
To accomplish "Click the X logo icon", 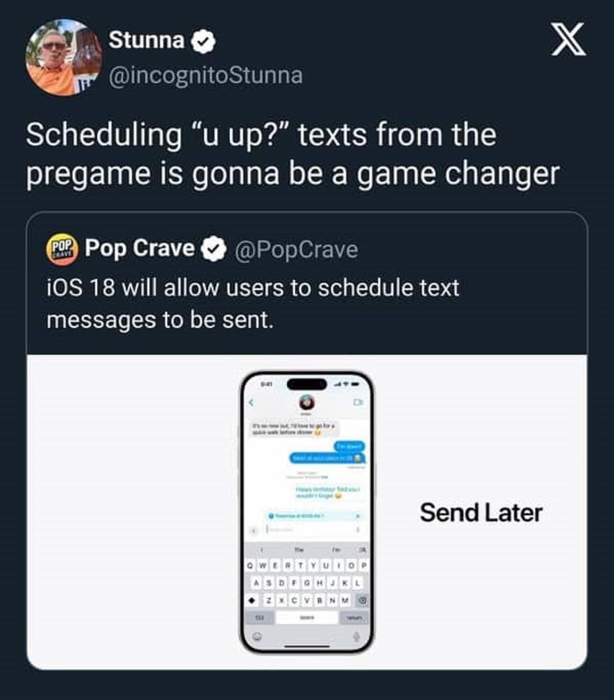I will [569, 40].
